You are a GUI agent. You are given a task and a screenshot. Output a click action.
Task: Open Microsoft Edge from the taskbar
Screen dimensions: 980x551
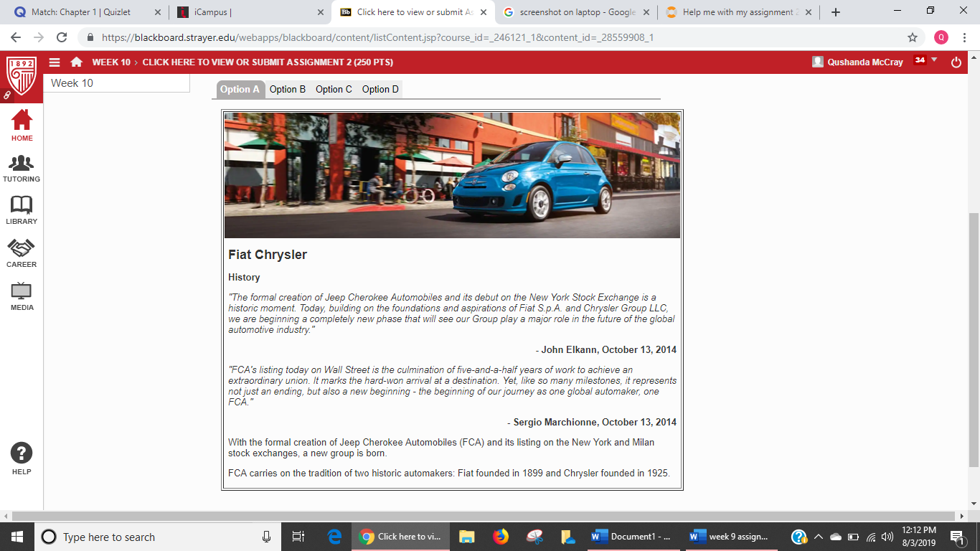(x=334, y=537)
